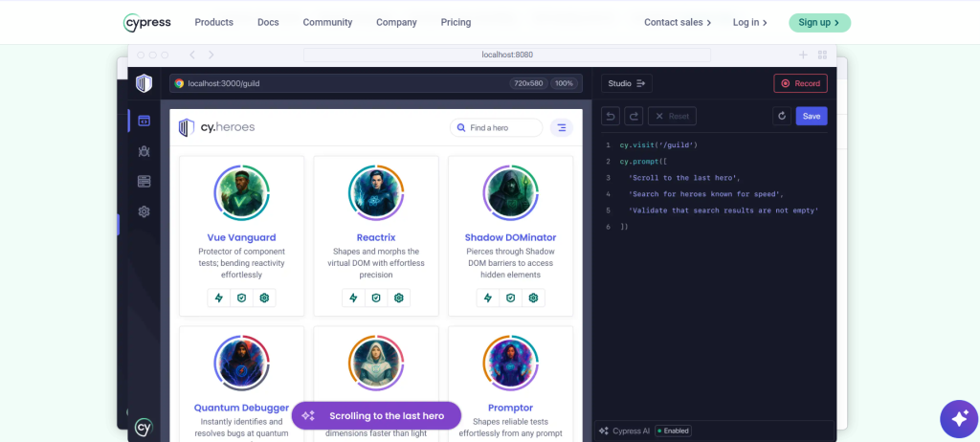Viewport: 980px width, 442px height.
Task: Click the redo arrow in Studio toolbar
Action: 633,116
